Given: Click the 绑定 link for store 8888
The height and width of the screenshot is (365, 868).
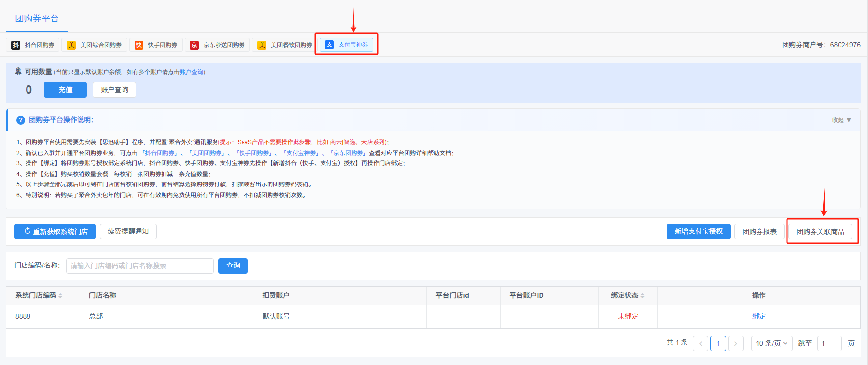Looking at the screenshot, I should pyautogui.click(x=759, y=316).
